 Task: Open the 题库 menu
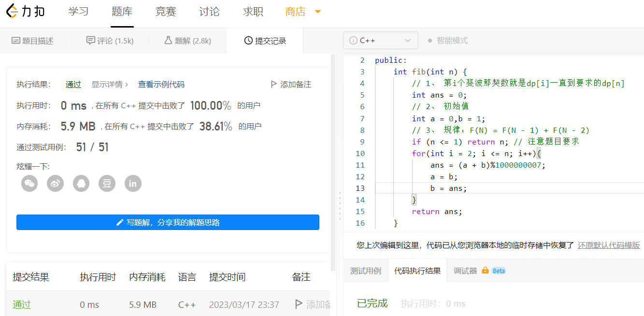[122, 12]
